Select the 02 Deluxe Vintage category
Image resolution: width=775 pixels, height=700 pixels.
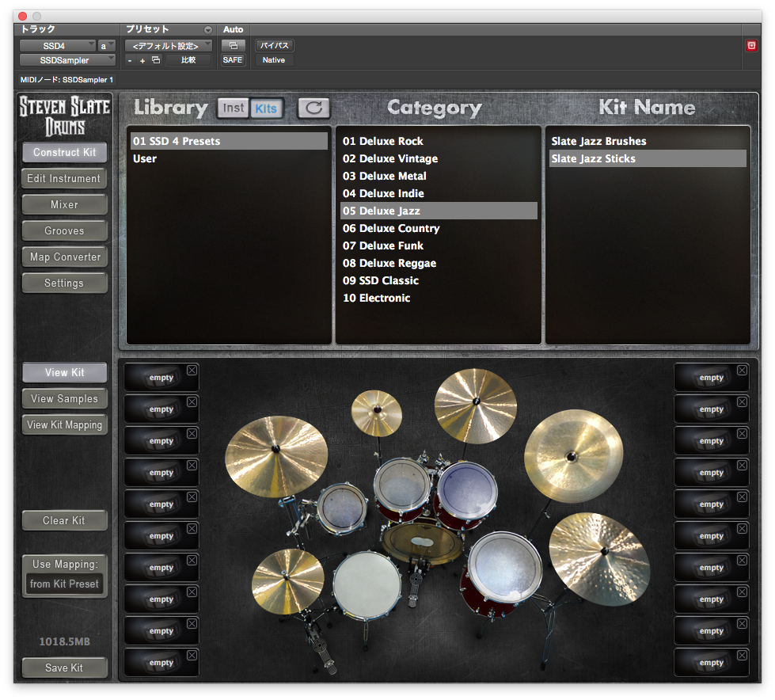pyautogui.click(x=439, y=158)
